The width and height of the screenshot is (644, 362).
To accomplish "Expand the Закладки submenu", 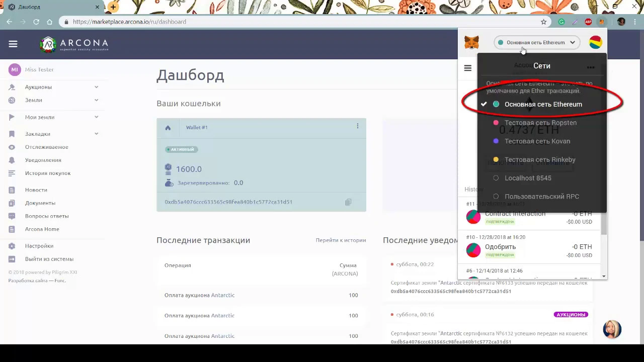I will coord(96,134).
